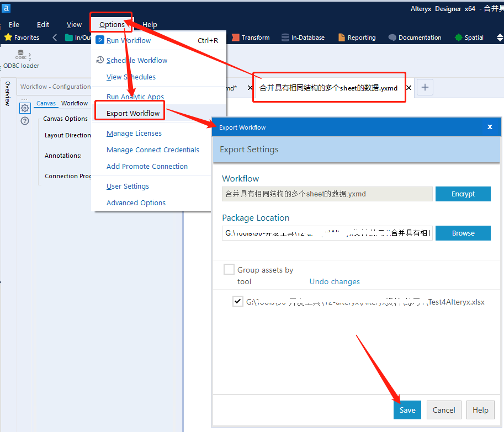
Task: Click the Layout Direction label
Action: click(68, 135)
